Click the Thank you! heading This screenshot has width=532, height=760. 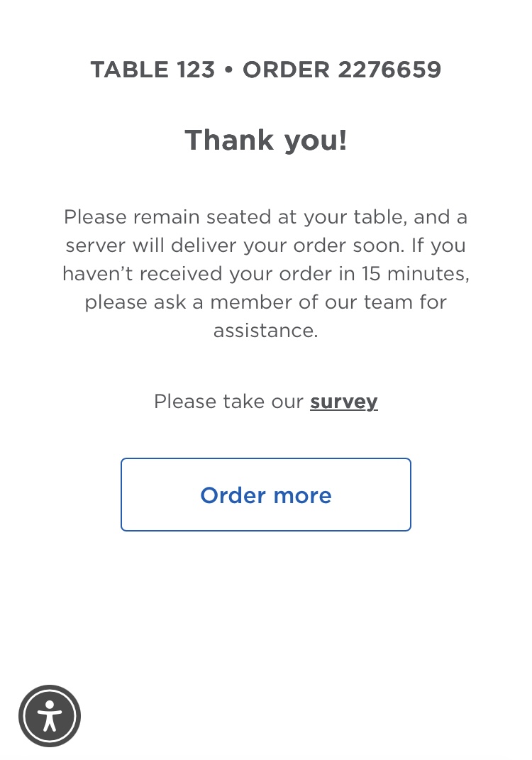tap(266, 140)
